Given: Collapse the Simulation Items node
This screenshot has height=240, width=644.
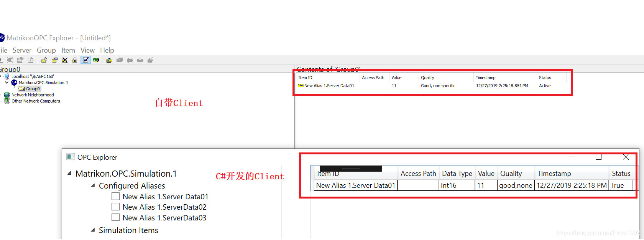Looking at the screenshot, I should click(93, 230).
